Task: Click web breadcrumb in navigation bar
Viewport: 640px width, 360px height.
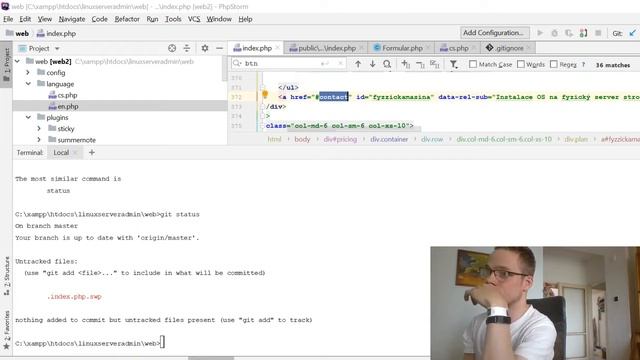Action: pyautogui.click(x=17, y=33)
